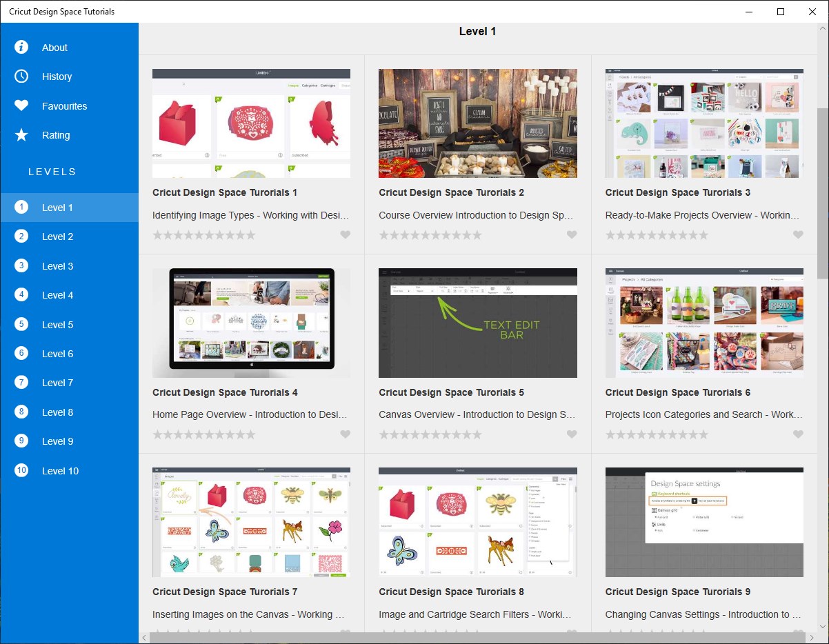Open Cricut Design Space Turorials 9 title

(678, 592)
